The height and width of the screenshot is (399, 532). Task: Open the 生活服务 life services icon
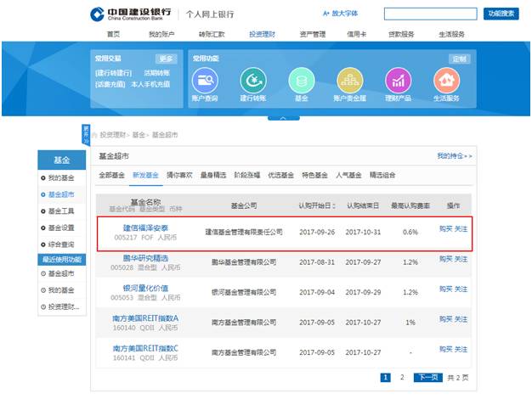tap(446, 81)
